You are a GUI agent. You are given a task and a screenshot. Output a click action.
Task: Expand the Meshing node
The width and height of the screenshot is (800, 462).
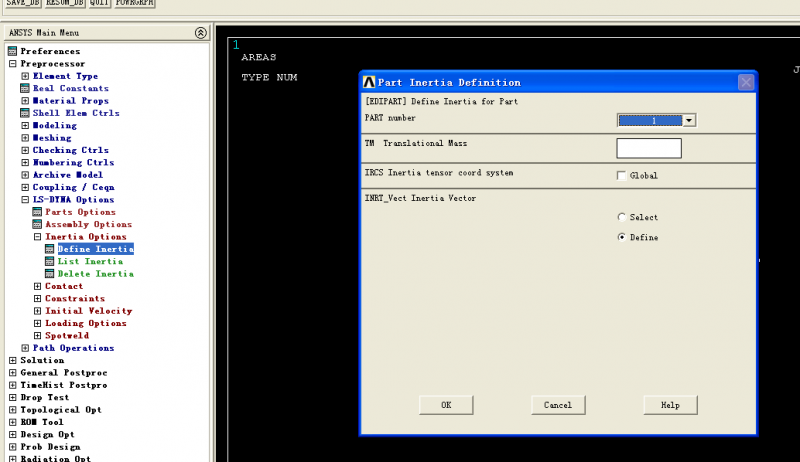[25, 138]
